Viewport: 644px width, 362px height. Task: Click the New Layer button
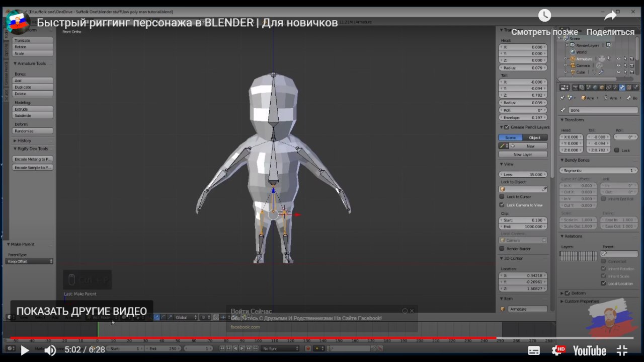tap(523, 155)
